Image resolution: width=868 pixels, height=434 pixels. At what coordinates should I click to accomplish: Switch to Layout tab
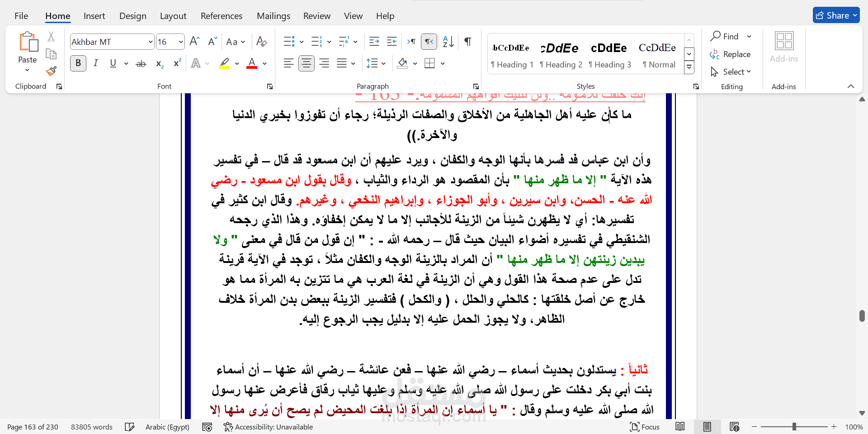coord(173,16)
